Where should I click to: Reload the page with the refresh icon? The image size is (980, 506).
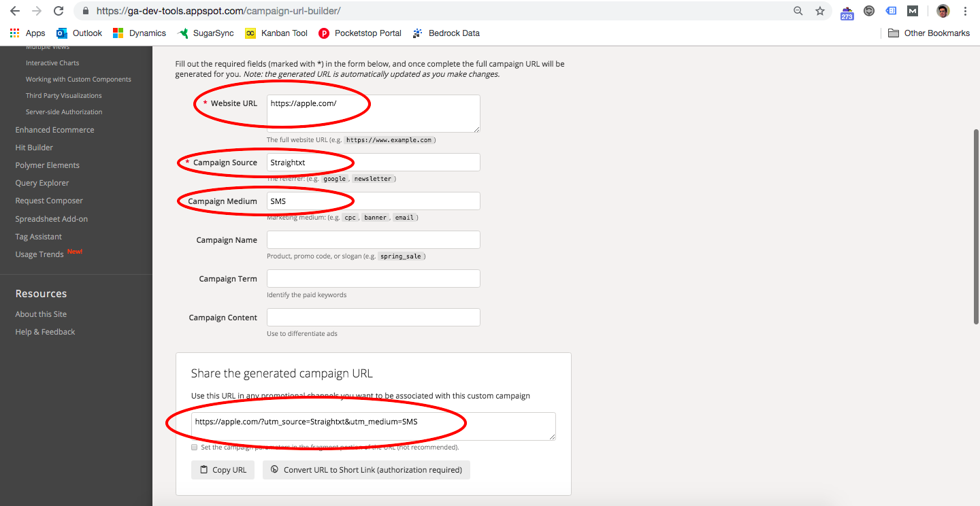tap(59, 11)
